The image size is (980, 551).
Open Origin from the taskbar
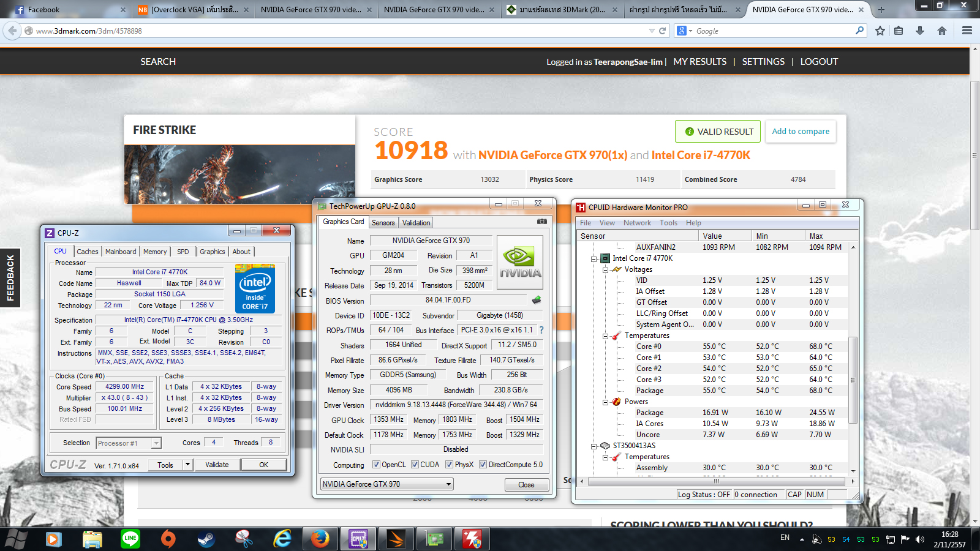168,539
